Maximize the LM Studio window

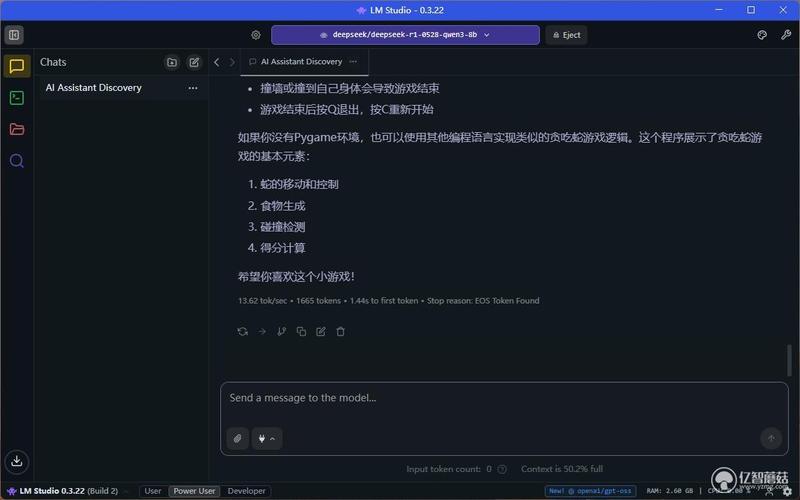tap(751, 10)
